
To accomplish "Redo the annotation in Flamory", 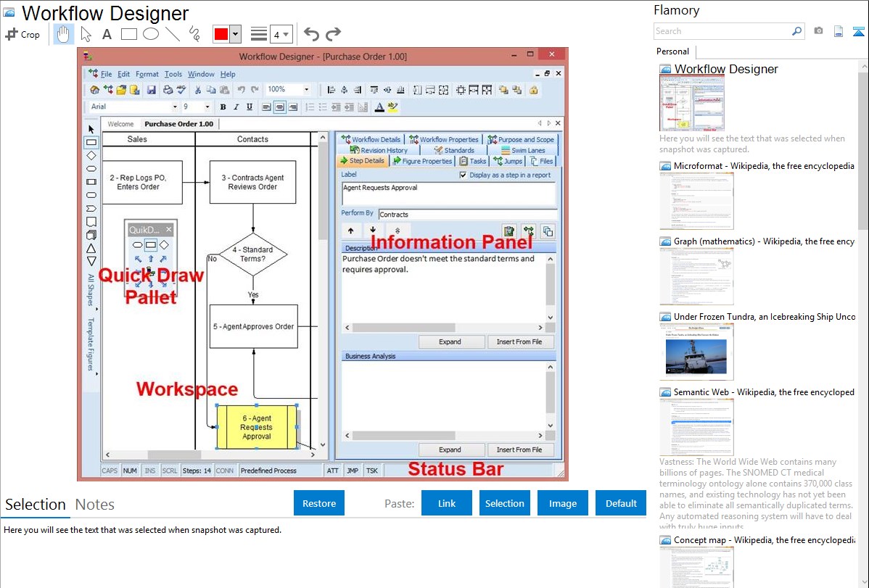I will pos(333,34).
